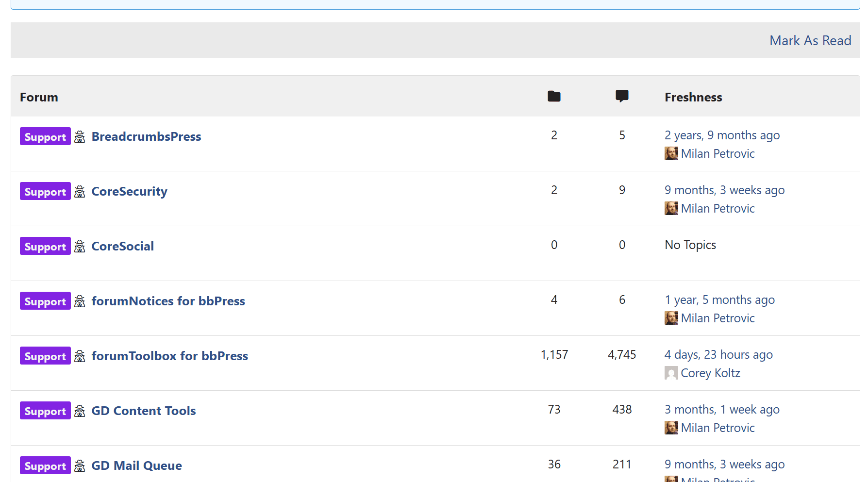The height and width of the screenshot is (482, 868).
Task: Click topic count 1,157 for forumToolbox
Action: click(x=554, y=354)
